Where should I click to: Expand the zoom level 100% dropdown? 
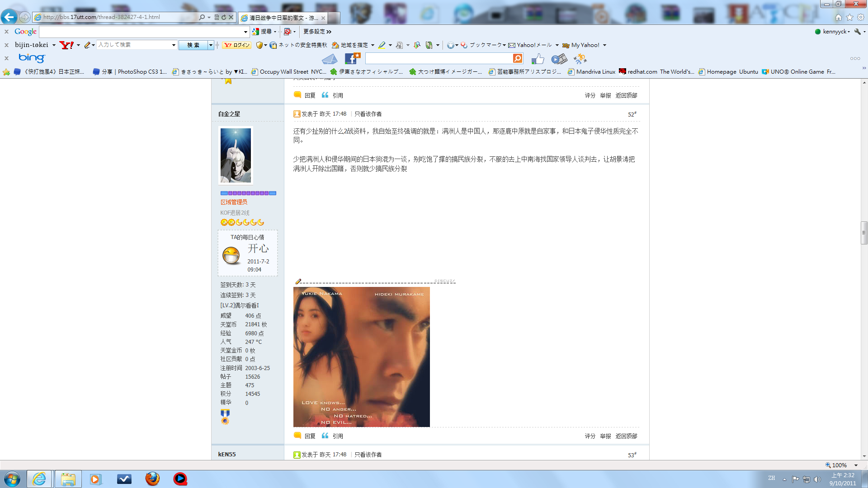pyautogui.click(x=856, y=465)
